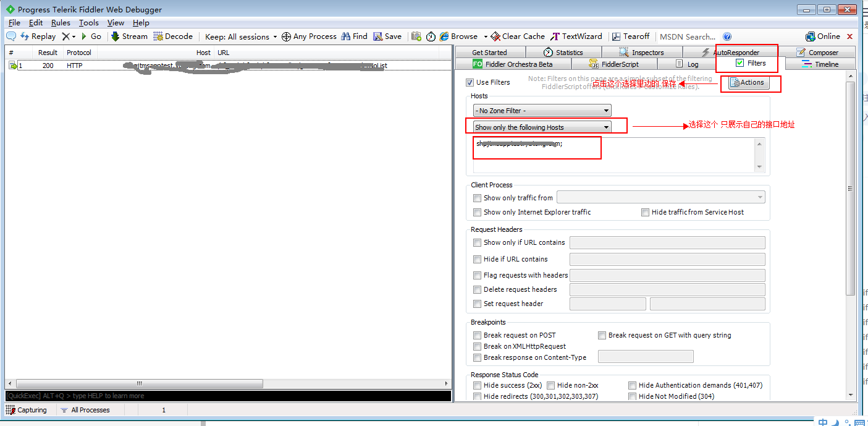The height and width of the screenshot is (426, 868).
Task: Check Set request header option
Action: (477, 304)
